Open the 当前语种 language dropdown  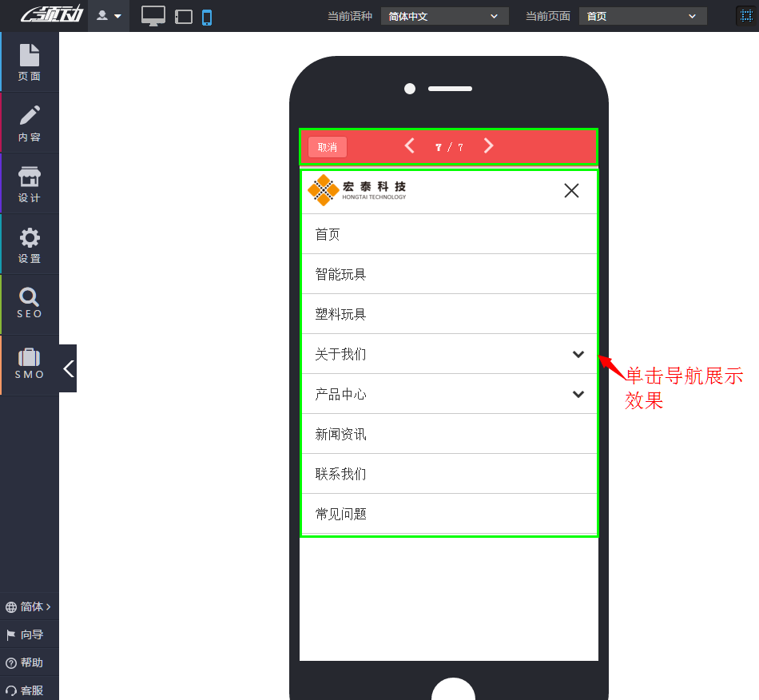pyautogui.click(x=444, y=15)
